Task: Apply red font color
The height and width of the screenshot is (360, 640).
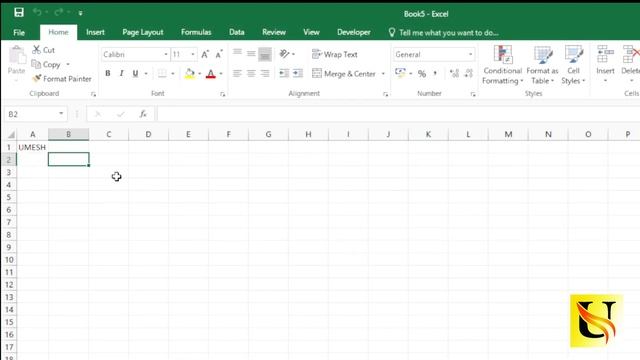Action: [x=211, y=73]
